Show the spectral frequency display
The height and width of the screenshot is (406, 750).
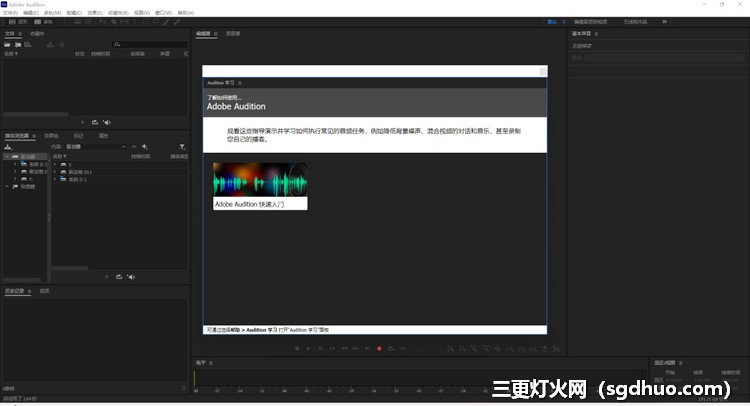77,22
